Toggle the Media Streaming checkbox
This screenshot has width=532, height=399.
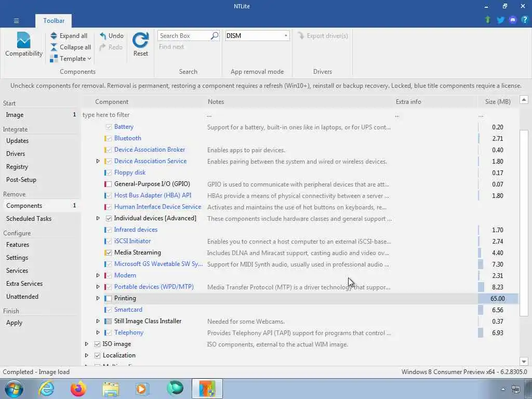coord(109,253)
